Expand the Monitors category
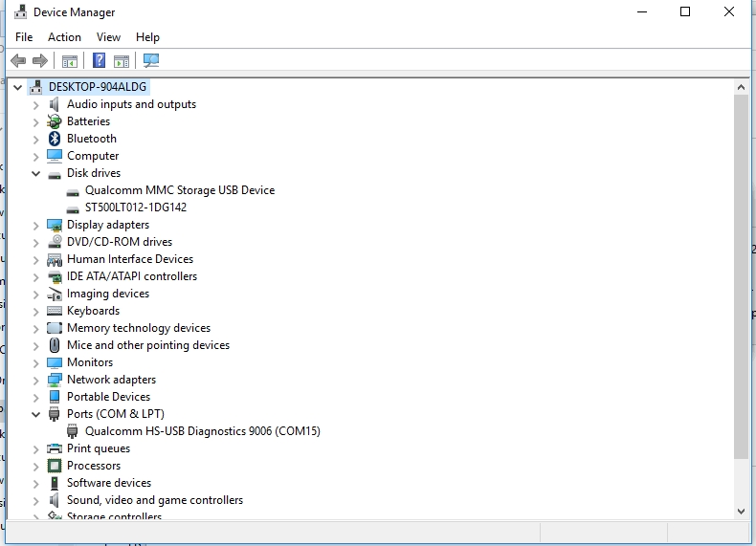Image resolution: width=756 pixels, height=546 pixels. coord(35,362)
